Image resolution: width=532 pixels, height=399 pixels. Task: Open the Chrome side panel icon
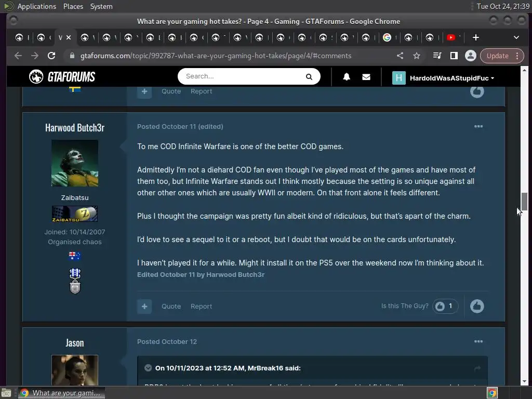tap(454, 56)
